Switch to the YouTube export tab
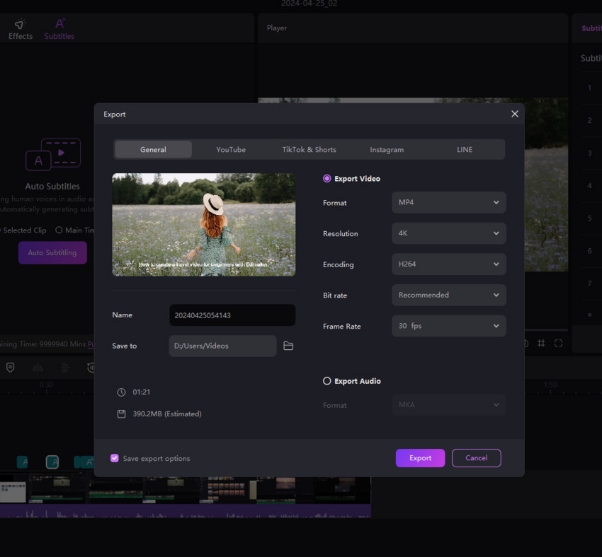Image resolution: width=602 pixels, height=558 pixels. [231, 150]
